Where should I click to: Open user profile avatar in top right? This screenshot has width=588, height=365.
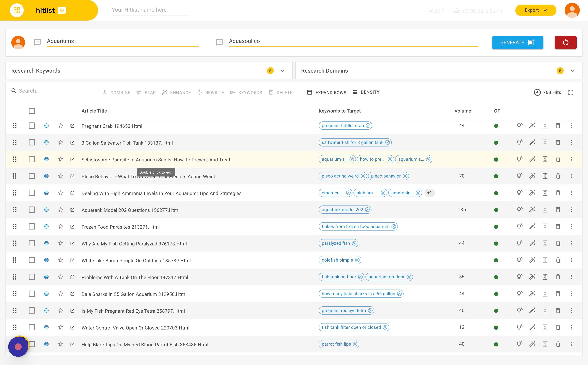pyautogui.click(x=572, y=10)
